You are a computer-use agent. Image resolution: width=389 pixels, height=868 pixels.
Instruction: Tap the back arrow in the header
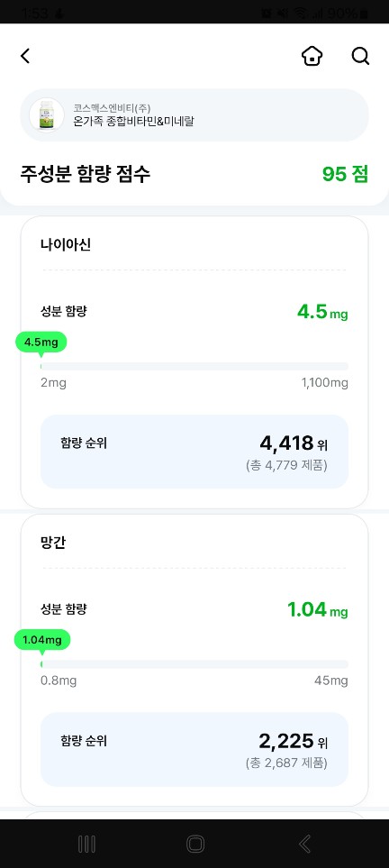coord(25,56)
